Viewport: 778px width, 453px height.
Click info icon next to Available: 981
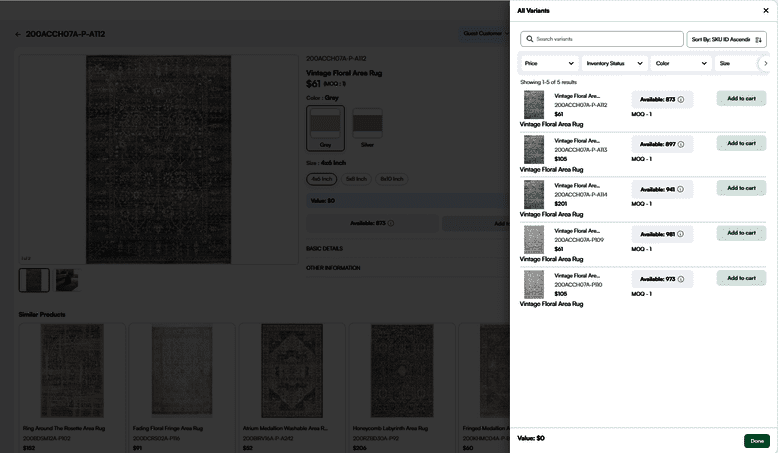(x=682, y=234)
